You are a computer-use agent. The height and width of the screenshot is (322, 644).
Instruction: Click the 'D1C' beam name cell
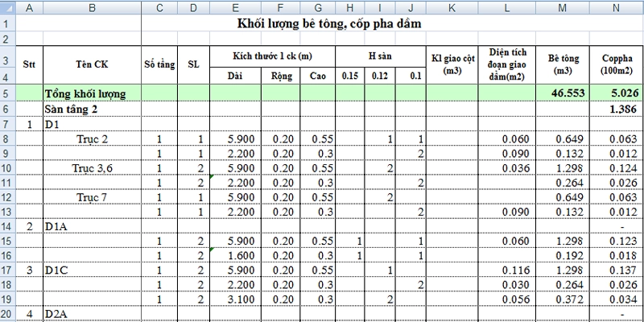click(92, 270)
